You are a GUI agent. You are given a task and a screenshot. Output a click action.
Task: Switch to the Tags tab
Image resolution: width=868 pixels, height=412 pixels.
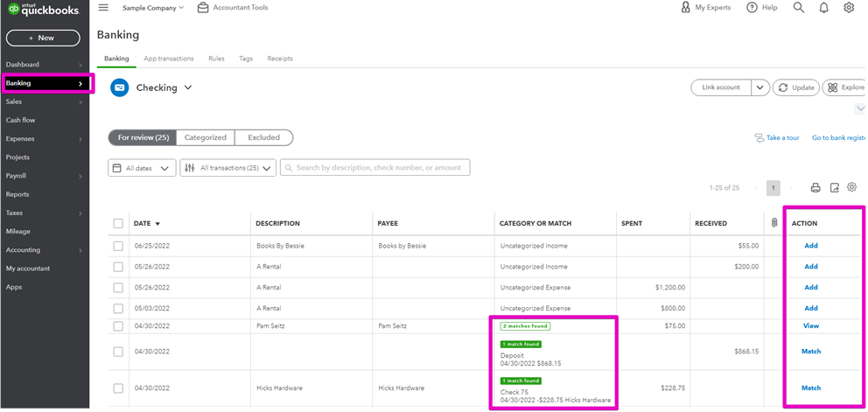(246, 58)
